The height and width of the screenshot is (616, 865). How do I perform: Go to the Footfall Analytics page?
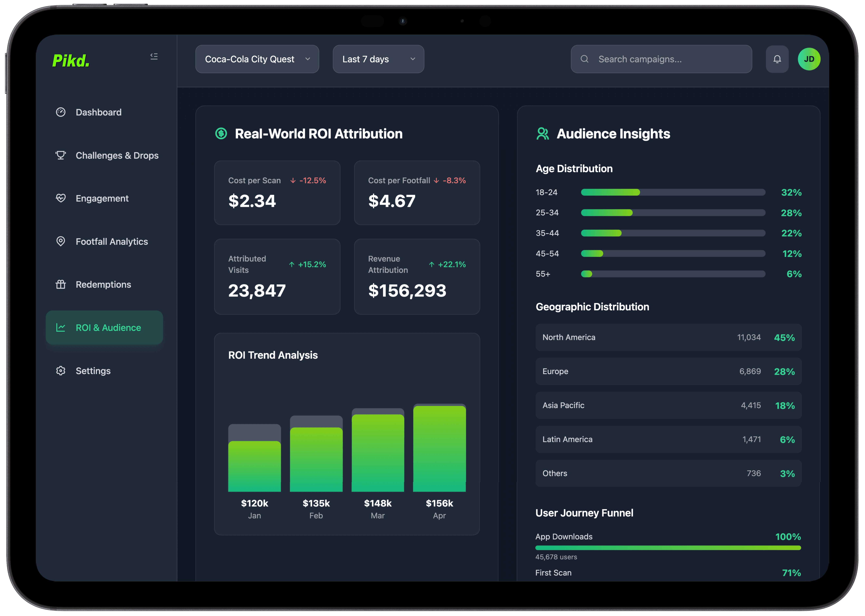point(112,242)
